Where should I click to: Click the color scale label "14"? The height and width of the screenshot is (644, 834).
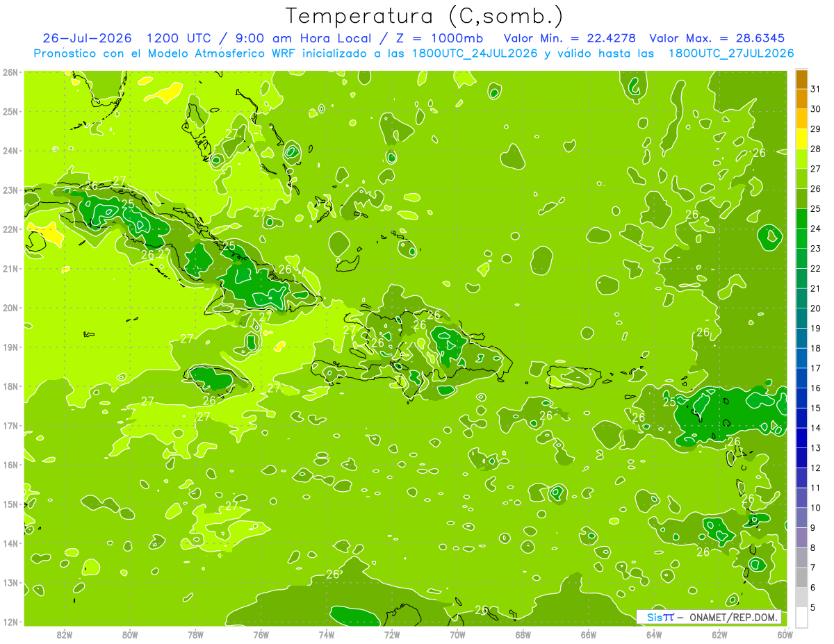coord(816,428)
